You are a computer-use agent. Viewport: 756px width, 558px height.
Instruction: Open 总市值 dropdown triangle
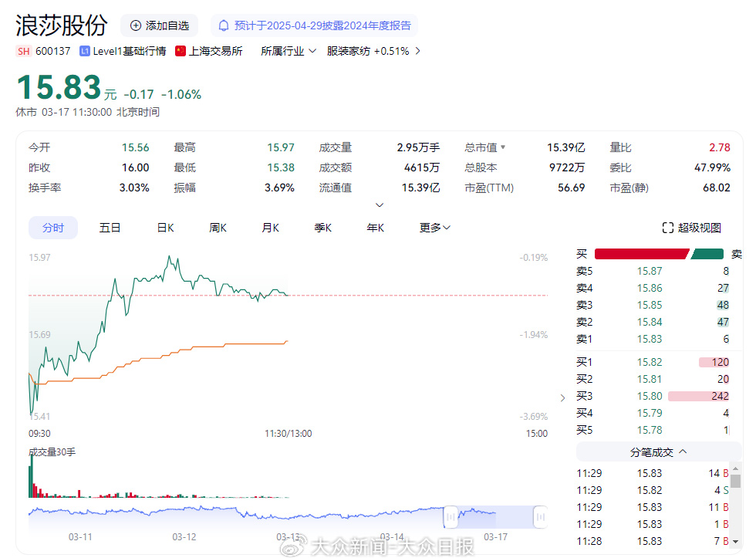point(503,147)
